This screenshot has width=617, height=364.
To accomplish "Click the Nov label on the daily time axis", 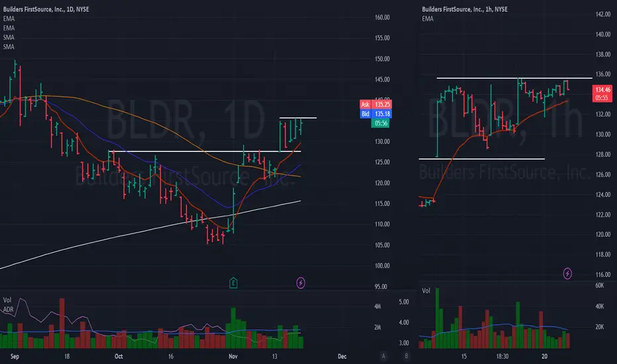I will point(233,357).
